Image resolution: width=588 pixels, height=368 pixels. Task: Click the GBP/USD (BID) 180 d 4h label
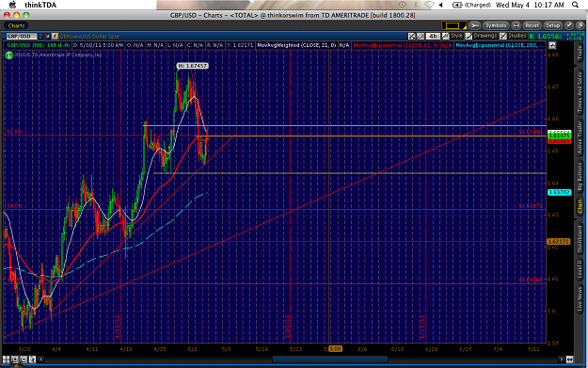point(39,45)
